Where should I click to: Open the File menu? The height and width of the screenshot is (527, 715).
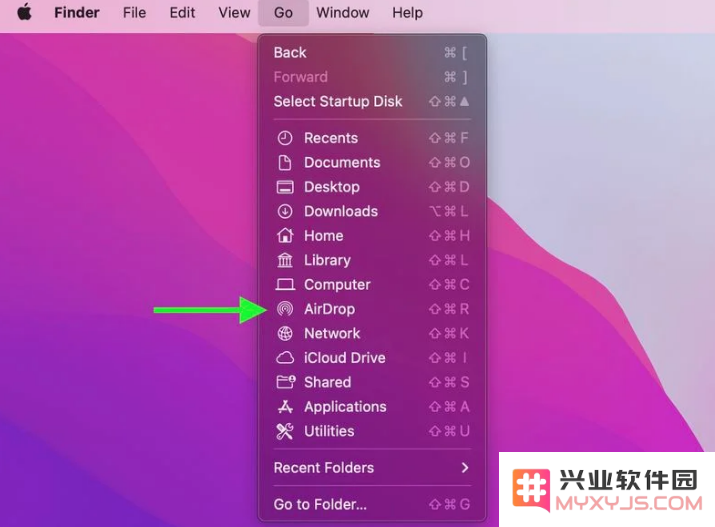tap(134, 12)
